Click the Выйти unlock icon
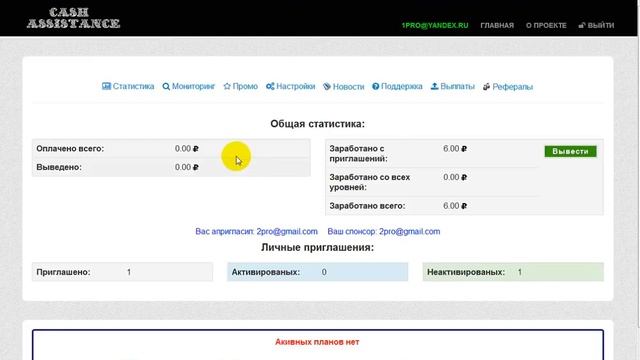 [582, 25]
